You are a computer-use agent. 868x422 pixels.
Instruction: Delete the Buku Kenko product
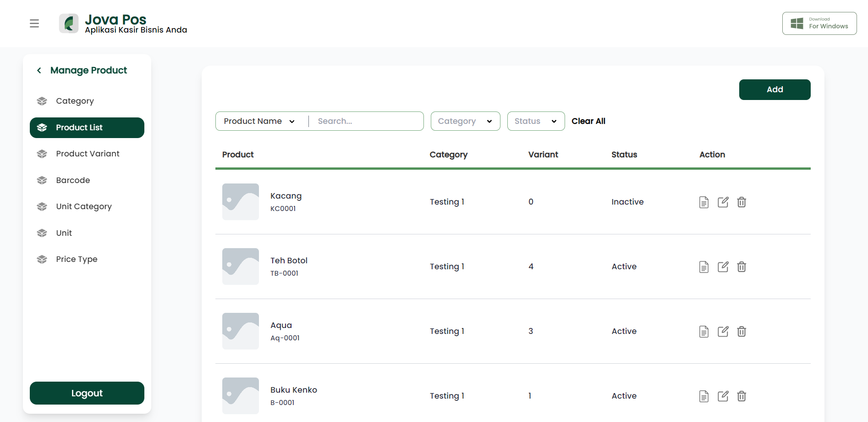click(x=742, y=396)
